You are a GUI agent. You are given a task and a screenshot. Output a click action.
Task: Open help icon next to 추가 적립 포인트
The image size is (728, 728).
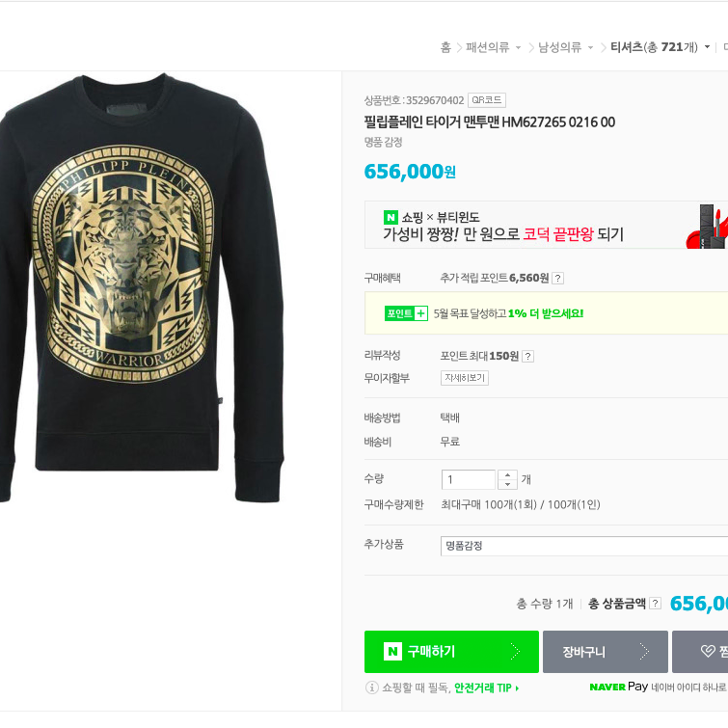click(x=558, y=278)
